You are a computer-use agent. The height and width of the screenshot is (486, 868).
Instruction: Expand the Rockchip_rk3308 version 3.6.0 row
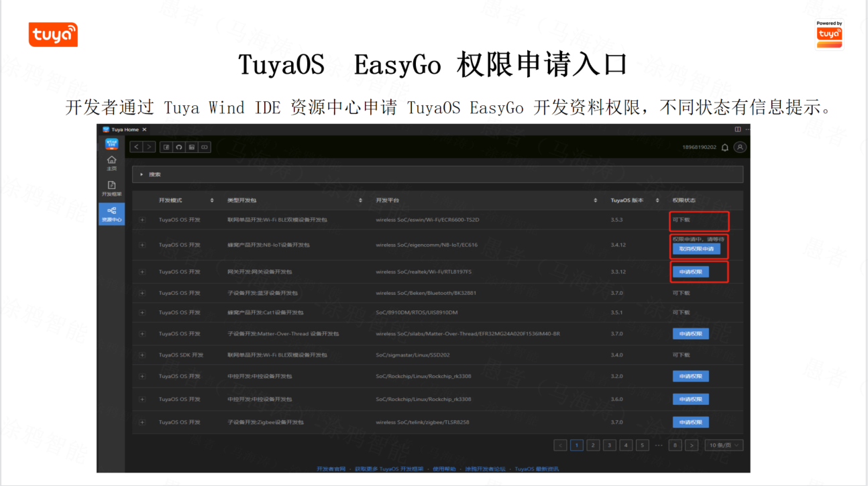point(142,399)
